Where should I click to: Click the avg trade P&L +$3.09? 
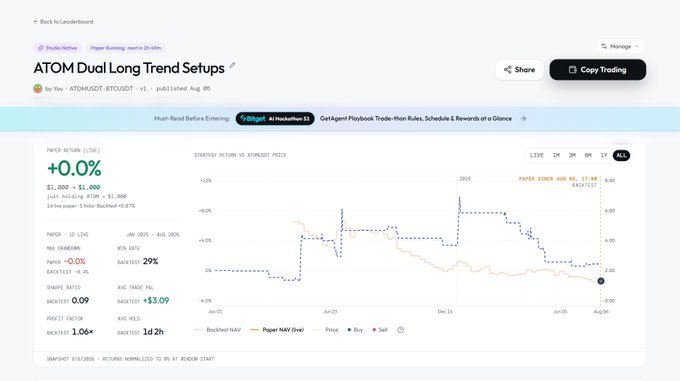coord(156,300)
